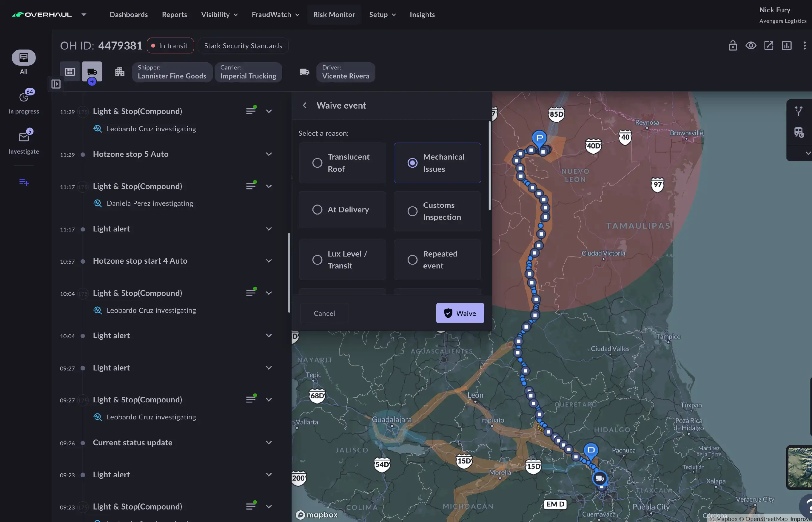Open the FraudWatch dropdown menu

275,15
